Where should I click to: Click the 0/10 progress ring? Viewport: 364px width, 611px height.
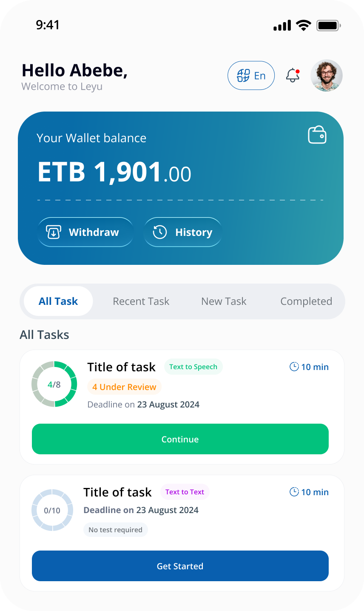click(52, 510)
